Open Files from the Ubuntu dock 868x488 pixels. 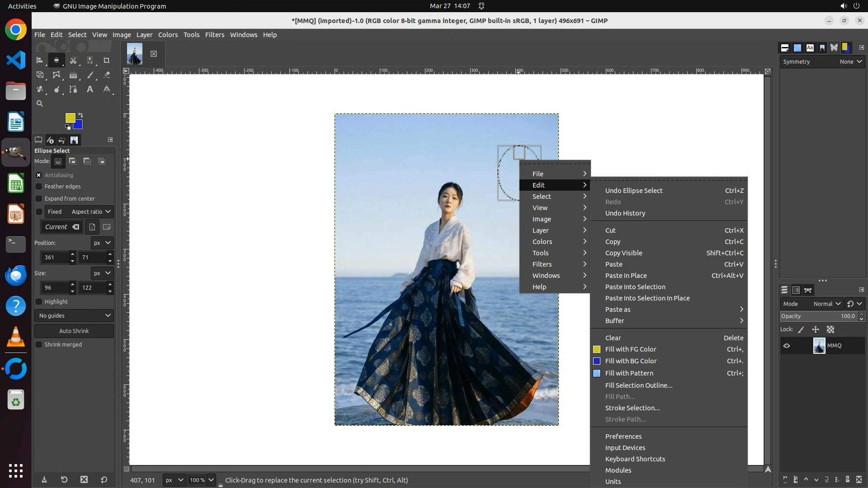(16, 91)
